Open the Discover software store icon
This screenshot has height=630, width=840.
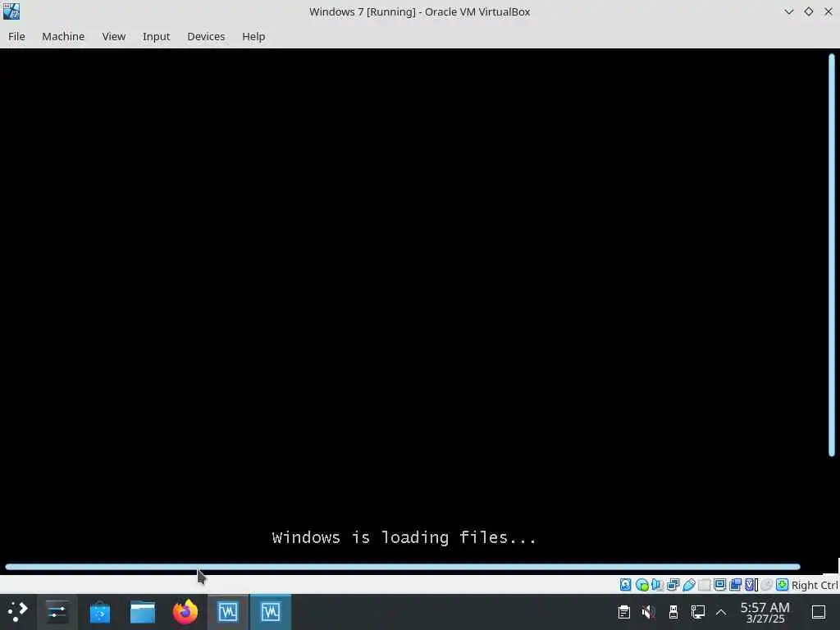tap(99, 612)
